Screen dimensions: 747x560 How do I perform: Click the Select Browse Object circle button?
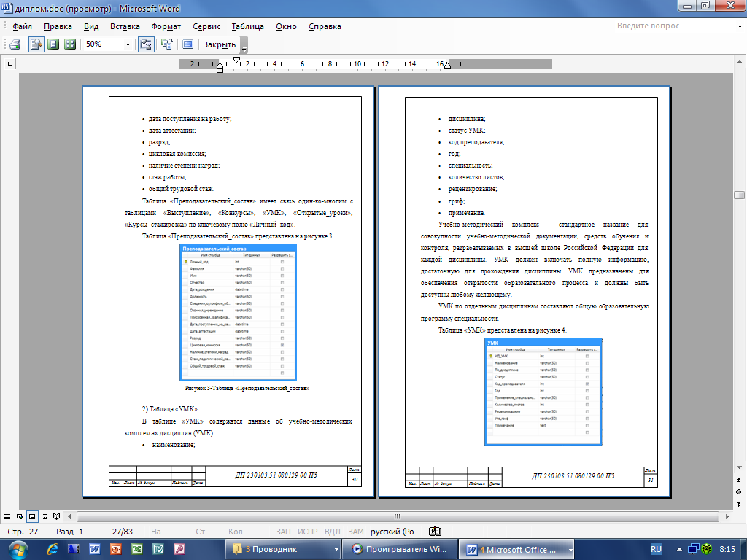pyautogui.click(x=739, y=492)
